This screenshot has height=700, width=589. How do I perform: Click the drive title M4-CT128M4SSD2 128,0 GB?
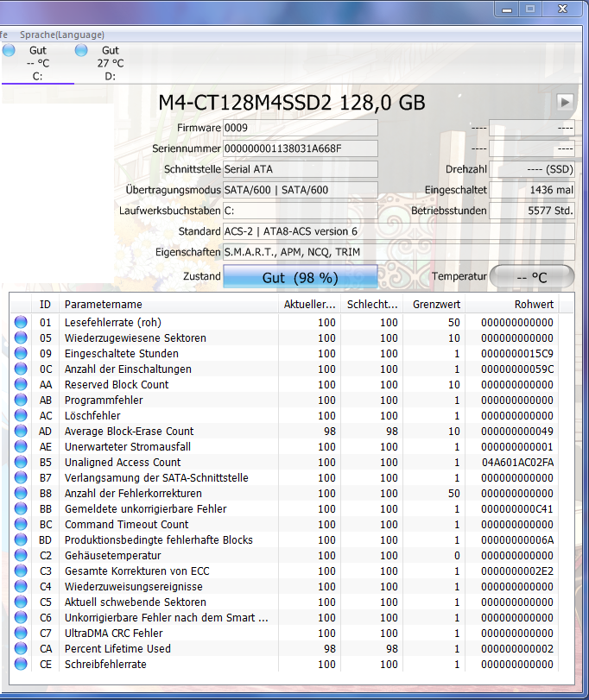[x=292, y=103]
